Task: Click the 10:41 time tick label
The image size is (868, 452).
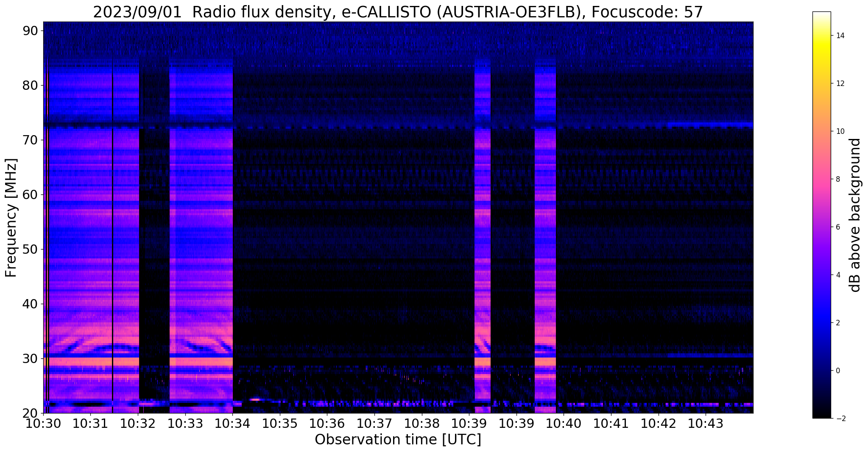Action: click(x=611, y=424)
